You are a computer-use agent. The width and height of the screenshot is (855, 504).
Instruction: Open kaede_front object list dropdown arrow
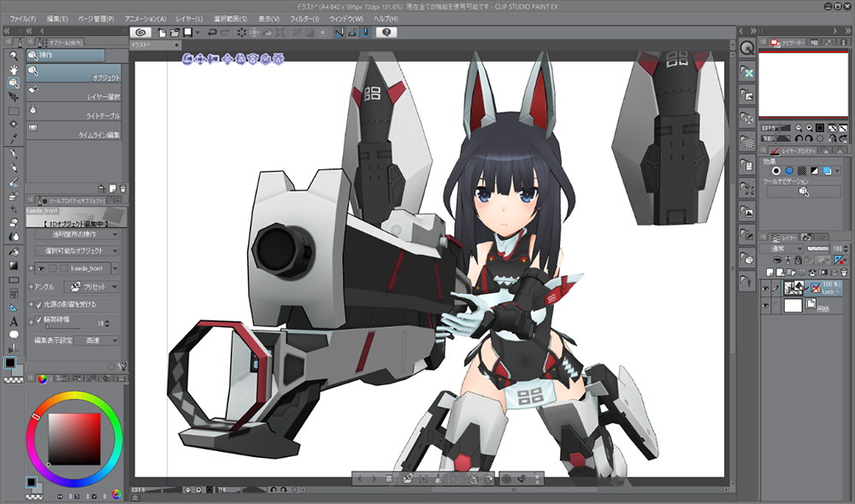(x=115, y=268)
